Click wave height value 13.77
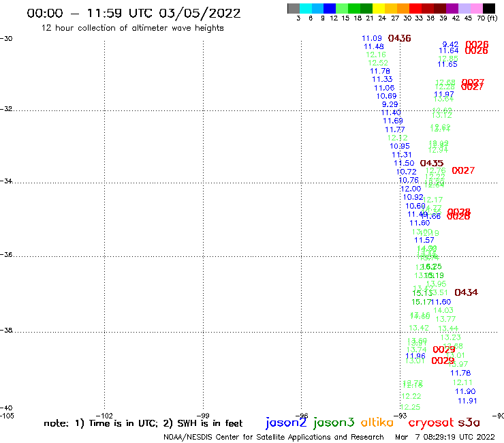Viewport: 504px width, 443px height. point(445,319)
